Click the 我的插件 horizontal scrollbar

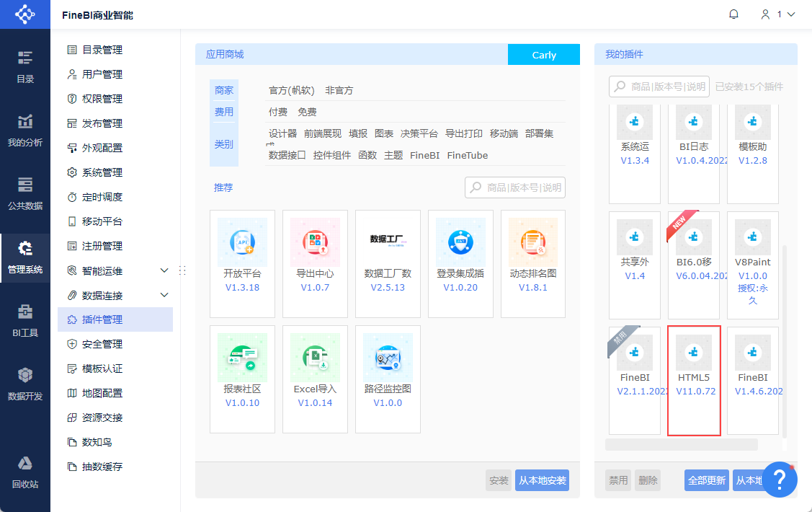pyautogui.click(x=682, y=445)
